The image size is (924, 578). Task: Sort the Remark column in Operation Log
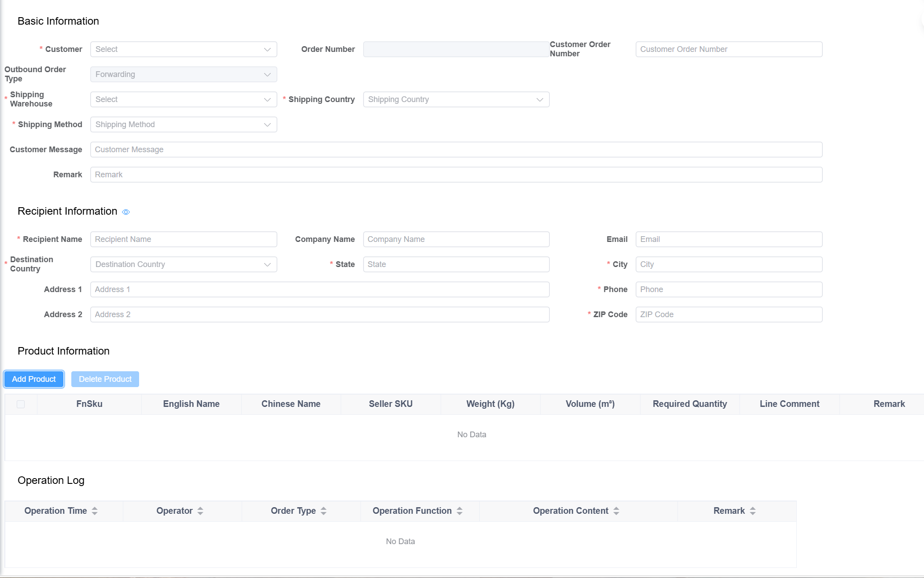tap(753, 511)
